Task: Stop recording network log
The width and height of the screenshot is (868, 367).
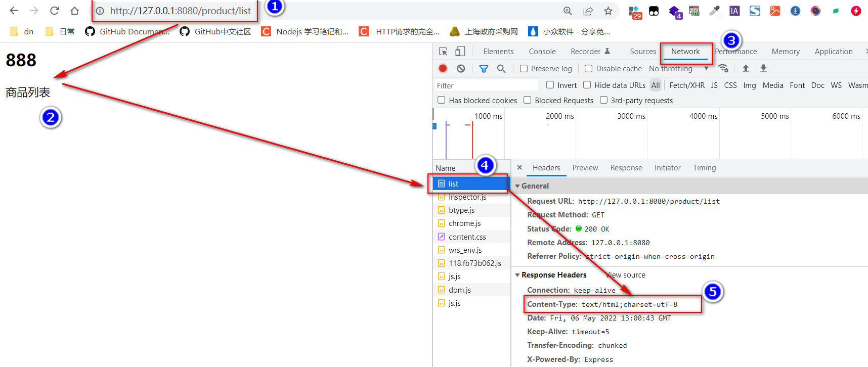Action: click(x=443, y=68)
